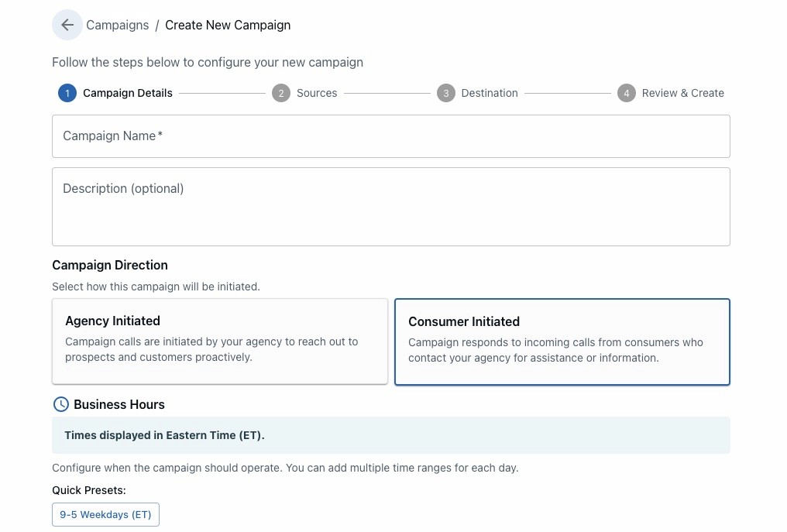Viewport: 787px width, 532px height.
Task: Click the Create New Campaign breadcrumb text
Action: tap(228, 25)
